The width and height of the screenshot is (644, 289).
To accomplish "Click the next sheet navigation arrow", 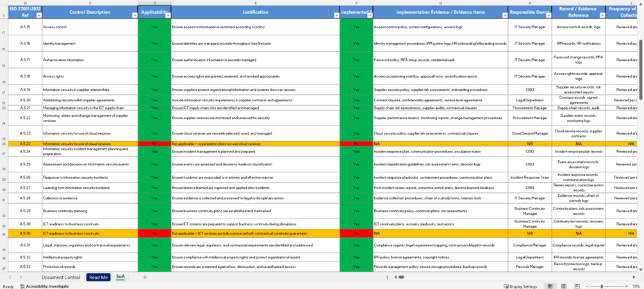I will 21,277.
